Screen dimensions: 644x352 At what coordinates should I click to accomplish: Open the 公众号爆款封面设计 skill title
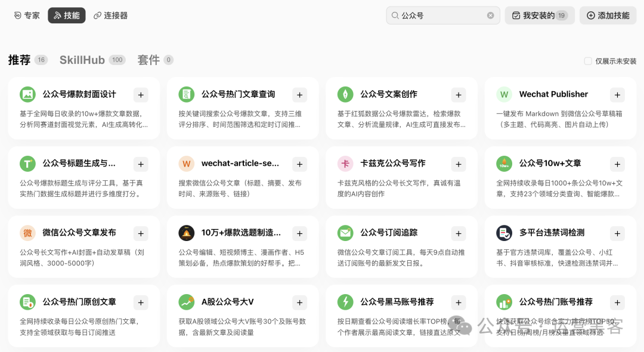pos(79,94)
